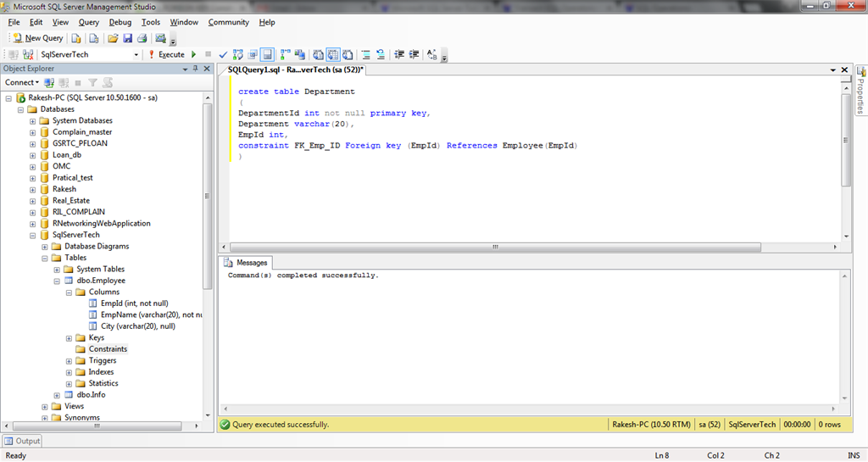868x462 pixels.
Task: Toggle the Results to Text button
Action: pyautogui.click(x=316, y=54)
